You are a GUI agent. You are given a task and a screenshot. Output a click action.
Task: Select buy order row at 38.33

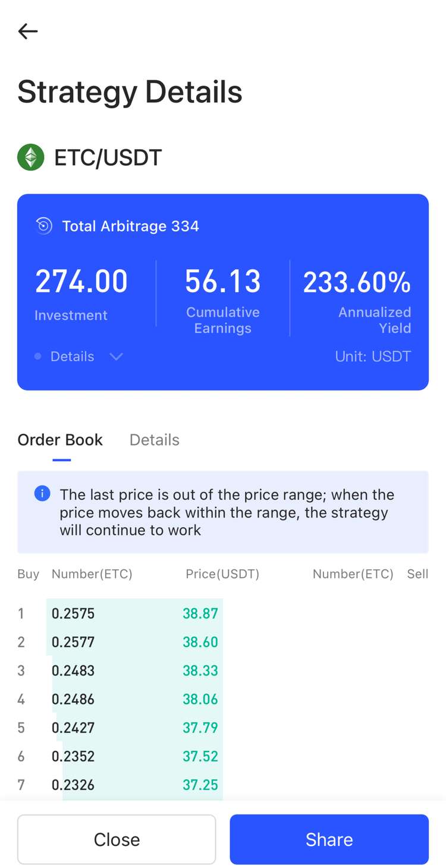(x=134, y=670)
